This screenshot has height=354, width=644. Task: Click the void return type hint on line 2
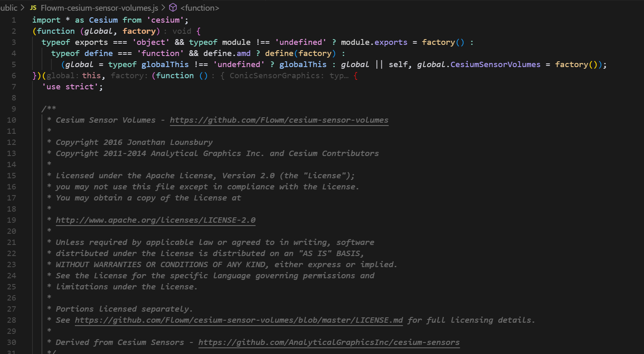pyautogui.click(x=182, y=31)
